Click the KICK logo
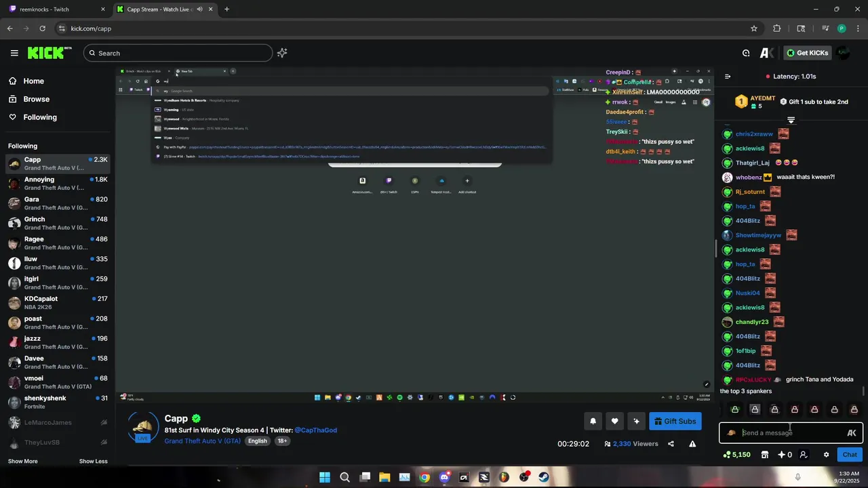 click(50, 53)
